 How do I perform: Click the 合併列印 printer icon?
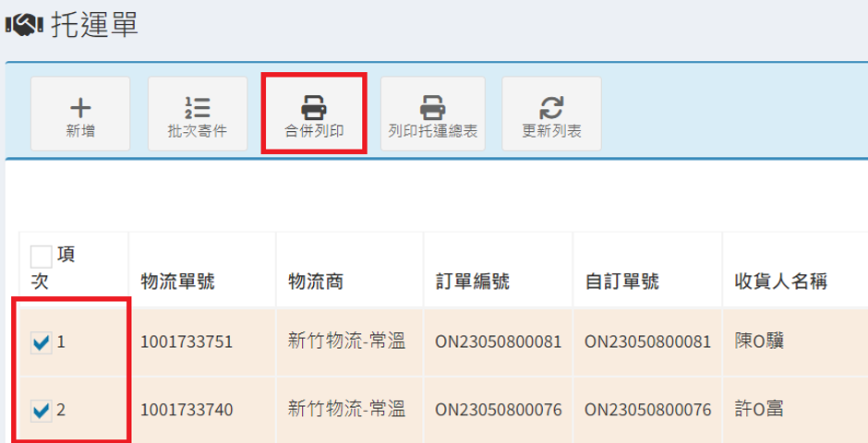point(314,106)
